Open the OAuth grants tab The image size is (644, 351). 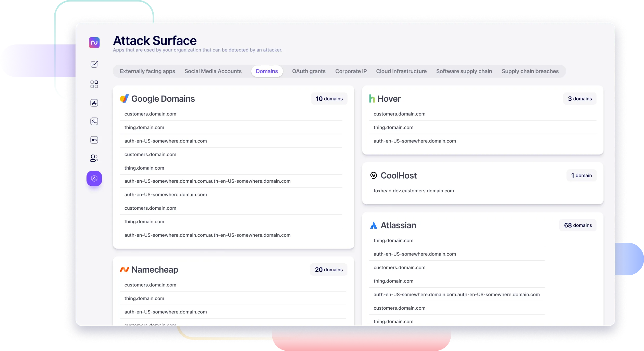pos(309,71)
